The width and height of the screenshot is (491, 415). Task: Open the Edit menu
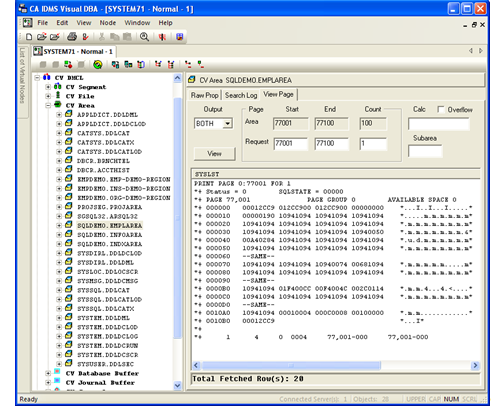(x=62, y=23)
